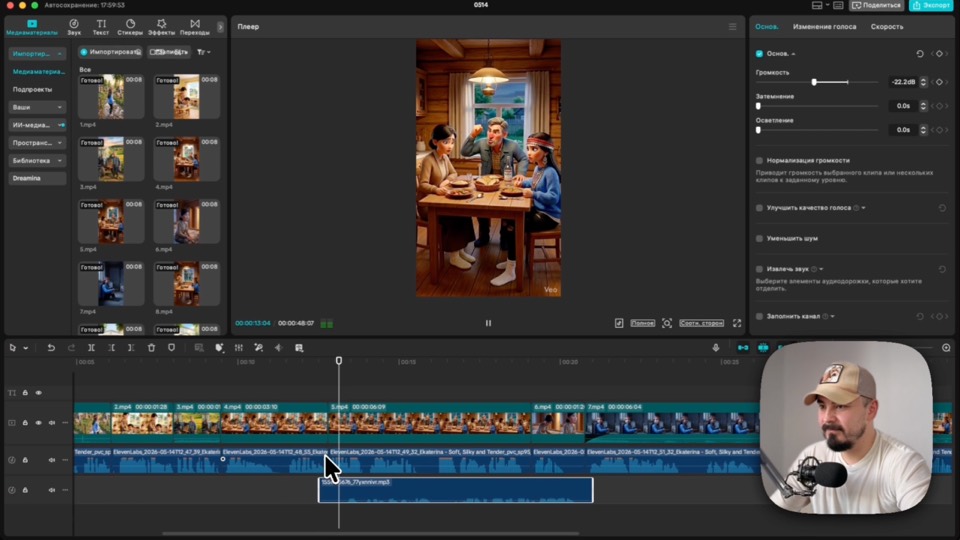Click the Undo arrow in timeline toolbar
Viewport: 960px width, 540px height.
(x=51, y=348)
